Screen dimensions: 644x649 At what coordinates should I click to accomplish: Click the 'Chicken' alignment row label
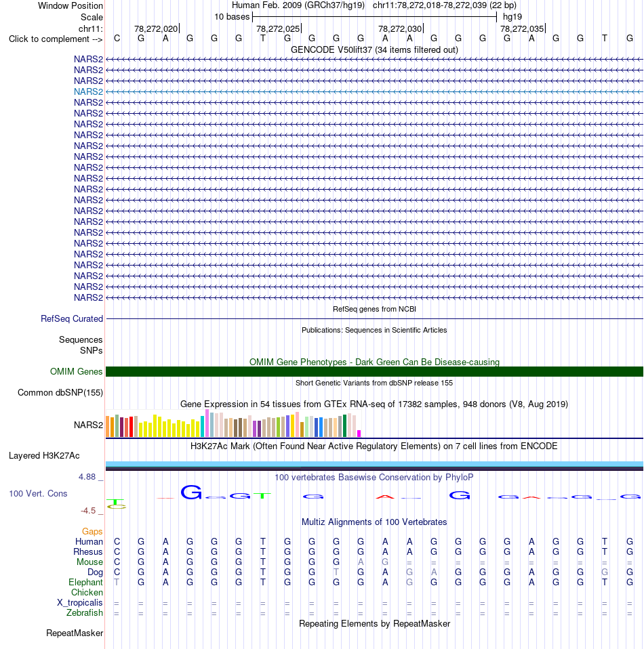click(x=87, y=592)
